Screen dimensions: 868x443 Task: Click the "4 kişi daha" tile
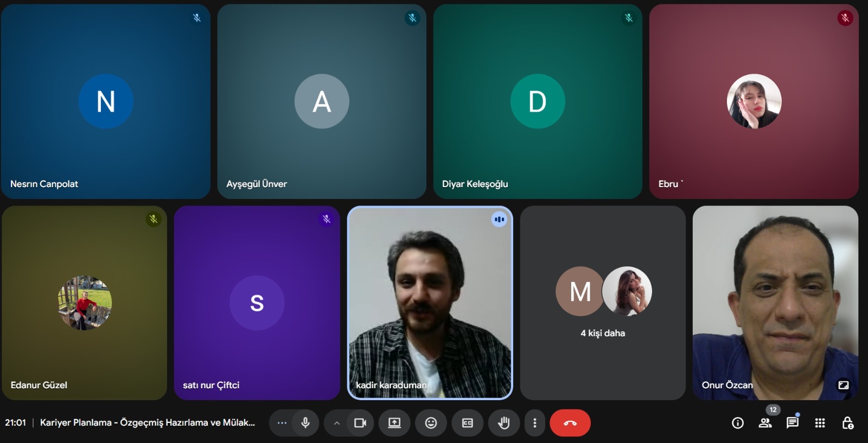click(603, 303)
